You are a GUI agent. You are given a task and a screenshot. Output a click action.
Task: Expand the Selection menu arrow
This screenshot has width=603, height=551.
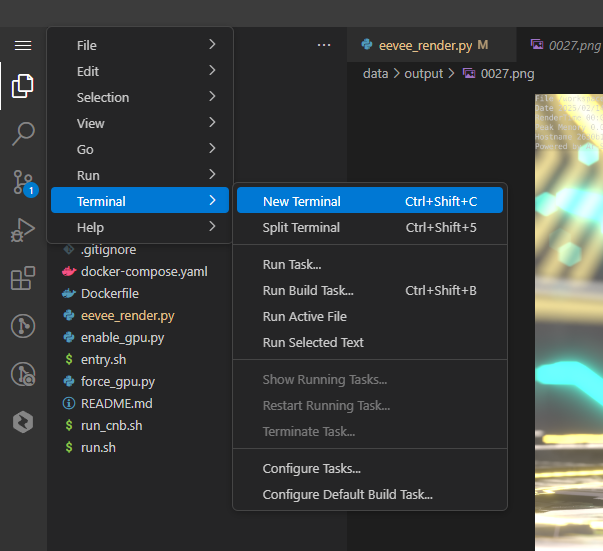pos(212,97)
